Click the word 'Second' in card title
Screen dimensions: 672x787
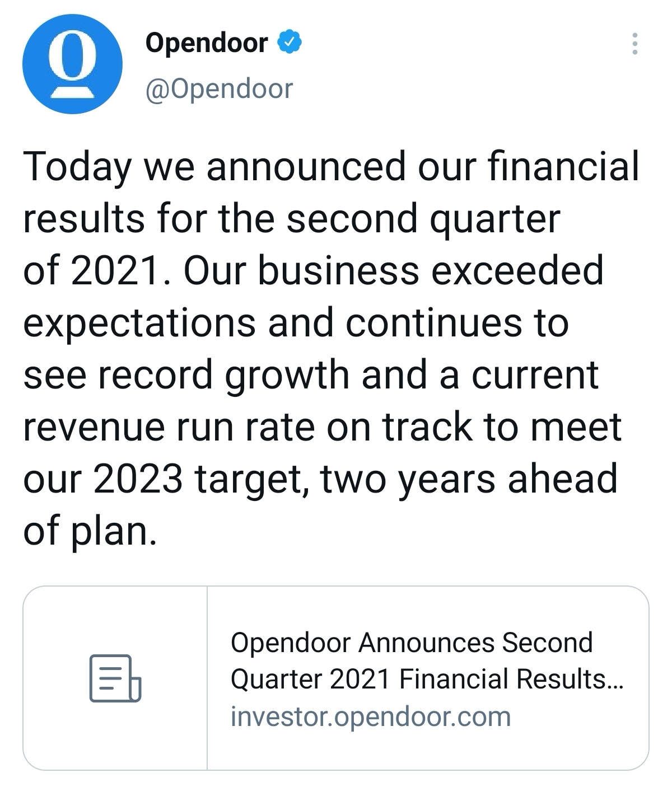[x=547, y=643]
